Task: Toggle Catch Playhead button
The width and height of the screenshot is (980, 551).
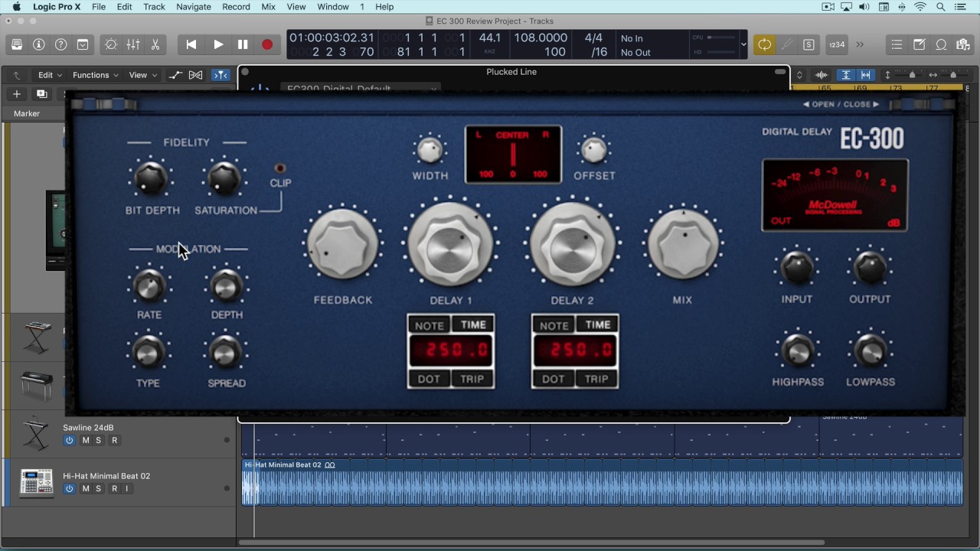Action: (220, 75)
